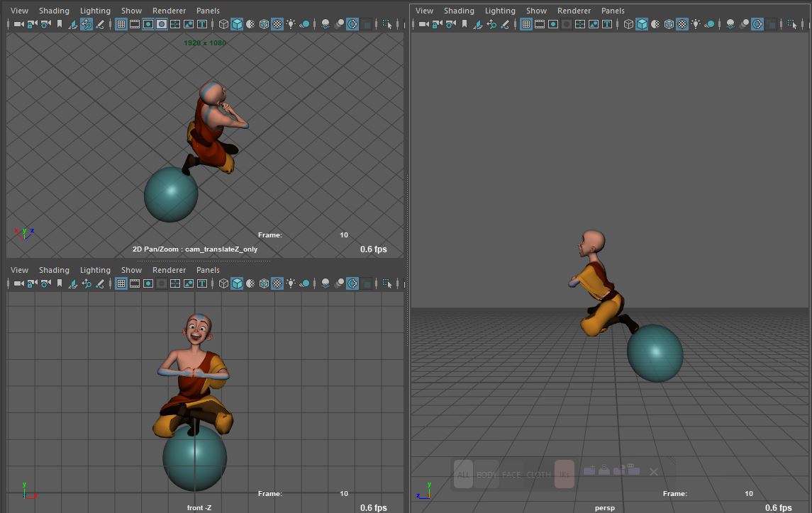Toggle multisample anti-aliasing in top-left panel

point(352,24)
